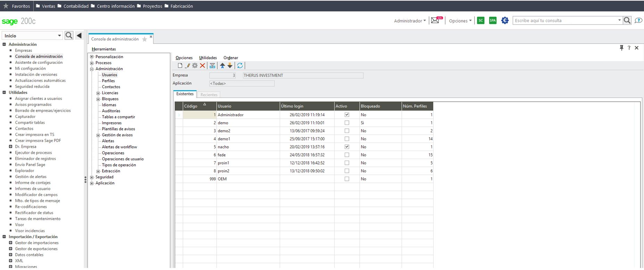The height and width of the screenshot is (270, 644).
Task: Select Auditorías in the tree
Action: [111, 111]
